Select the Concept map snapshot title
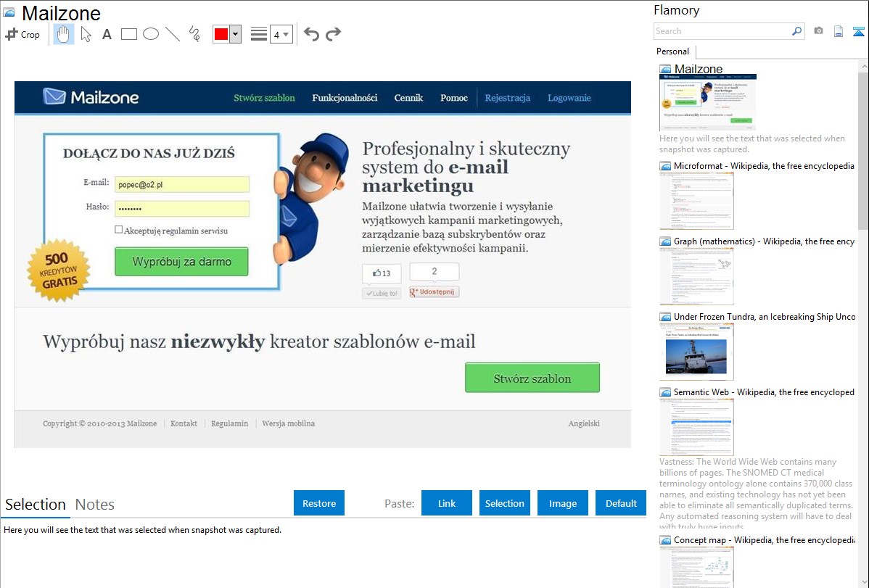This screenshot has width=869, height=588. click(765, 539)
